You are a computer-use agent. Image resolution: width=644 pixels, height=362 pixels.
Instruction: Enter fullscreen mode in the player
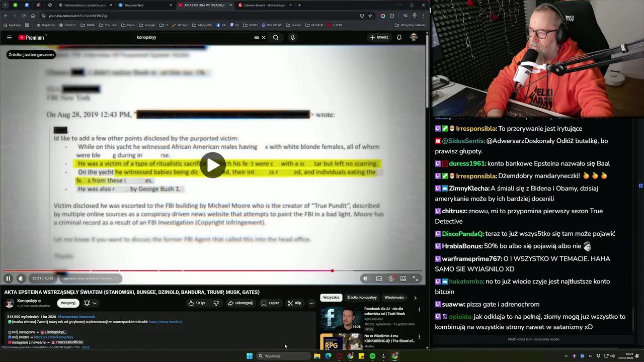click(x=415, y=278)
